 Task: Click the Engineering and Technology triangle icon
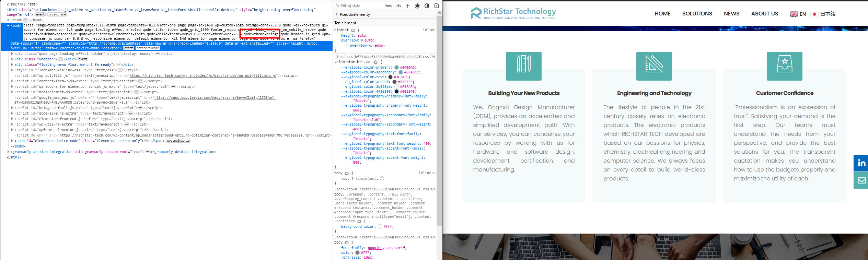[x=654, y=66]
